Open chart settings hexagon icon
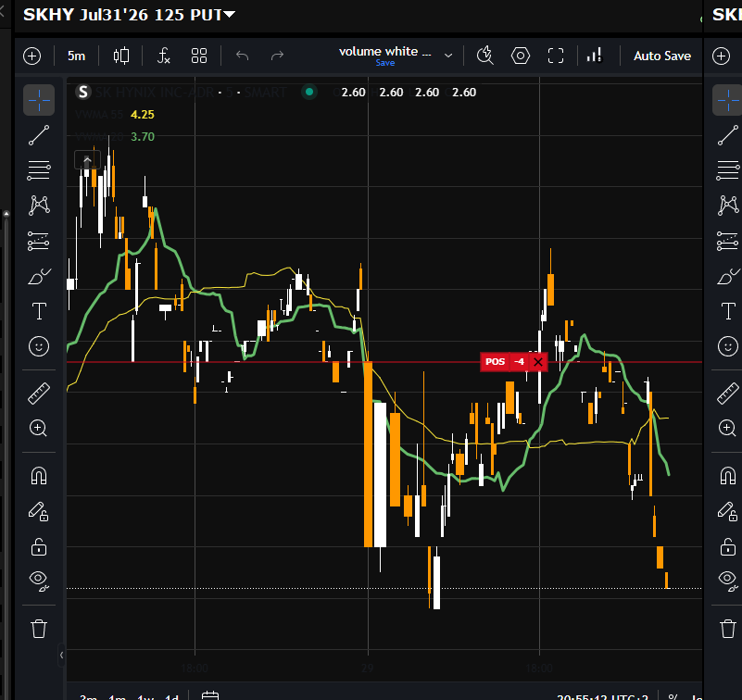 (521, 56)
